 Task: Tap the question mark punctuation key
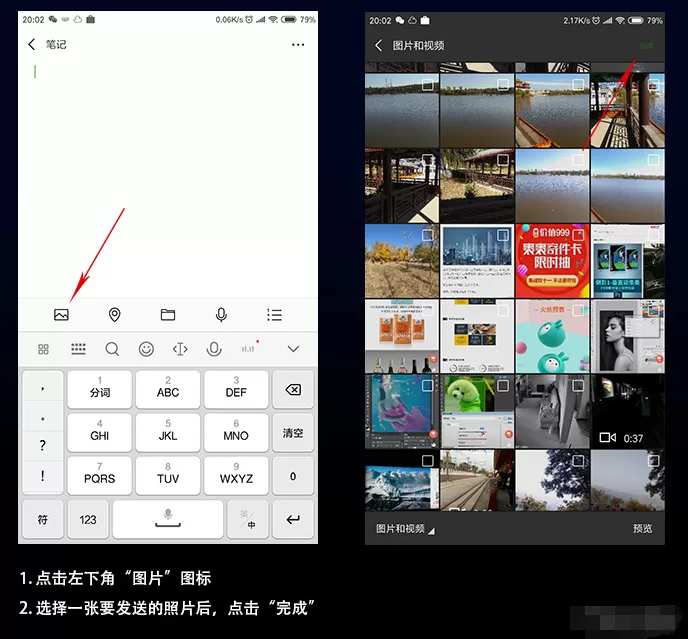click(43, 445)
